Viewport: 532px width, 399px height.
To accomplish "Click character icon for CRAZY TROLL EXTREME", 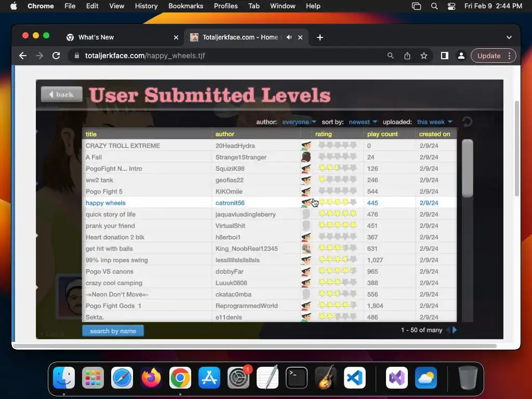I will coord(306,145).
